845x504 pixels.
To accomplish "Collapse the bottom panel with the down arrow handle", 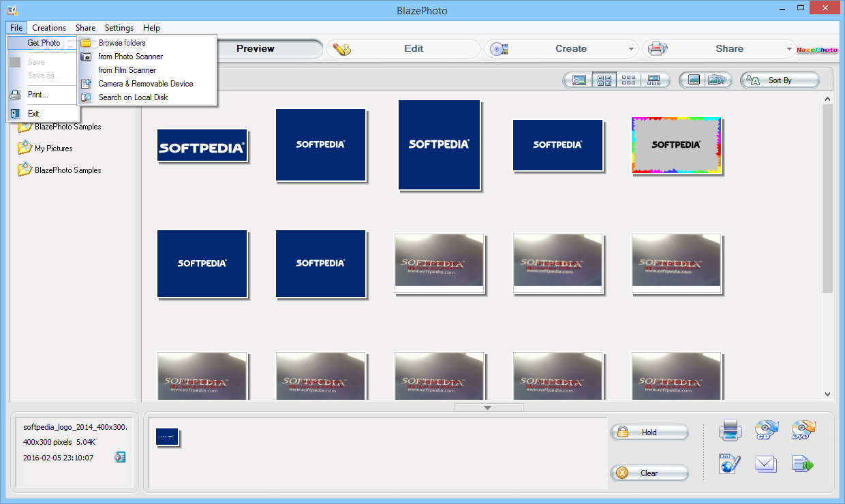I will pyautogui.click(x=488, y=407).
